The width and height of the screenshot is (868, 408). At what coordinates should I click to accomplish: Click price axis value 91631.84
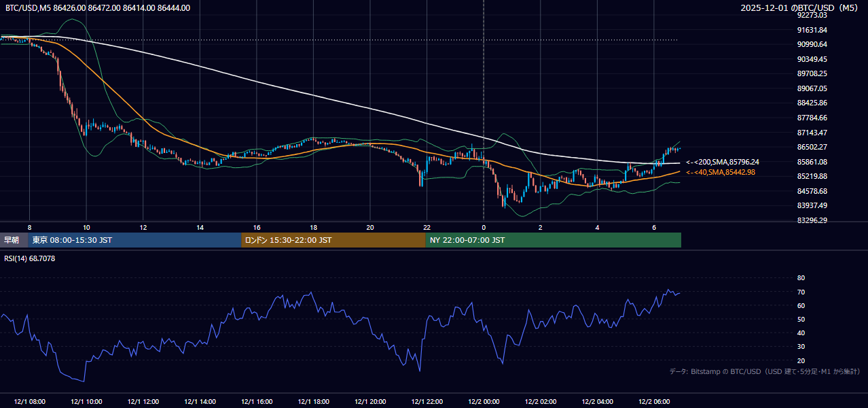coord(812,30)
